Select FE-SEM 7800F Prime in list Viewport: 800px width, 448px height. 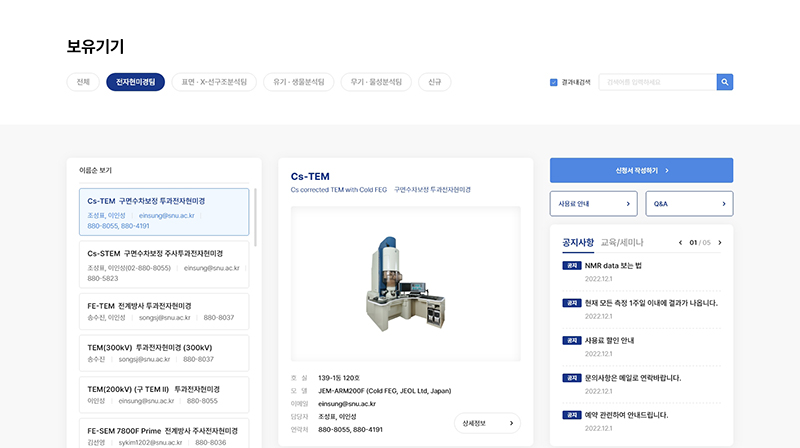[x=164, y=433]
